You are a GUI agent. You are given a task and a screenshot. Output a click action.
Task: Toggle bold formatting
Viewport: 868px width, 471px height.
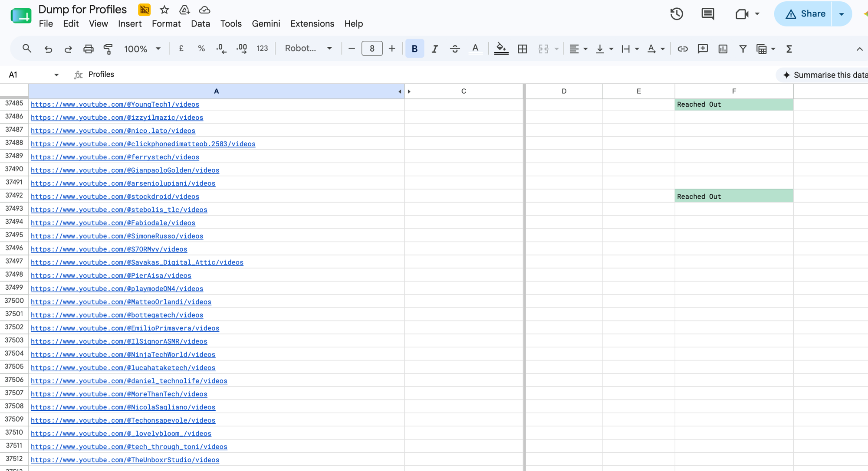(414, 49)
